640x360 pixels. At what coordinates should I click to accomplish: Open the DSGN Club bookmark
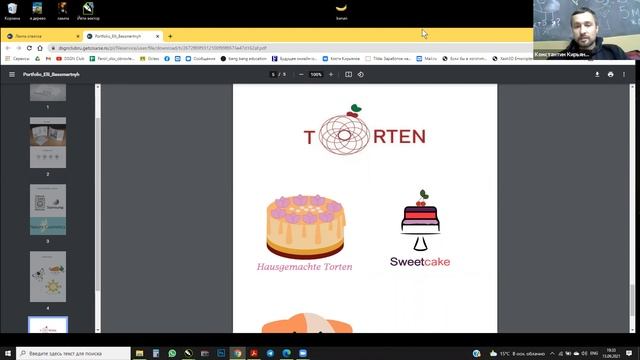click(x=70, y=59)
